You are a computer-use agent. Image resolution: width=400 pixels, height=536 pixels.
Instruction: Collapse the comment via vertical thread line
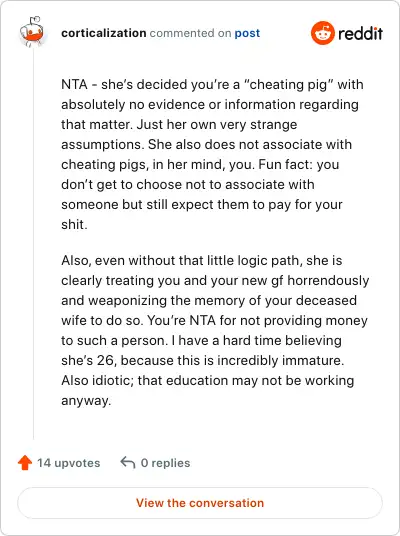click(34, 244)
